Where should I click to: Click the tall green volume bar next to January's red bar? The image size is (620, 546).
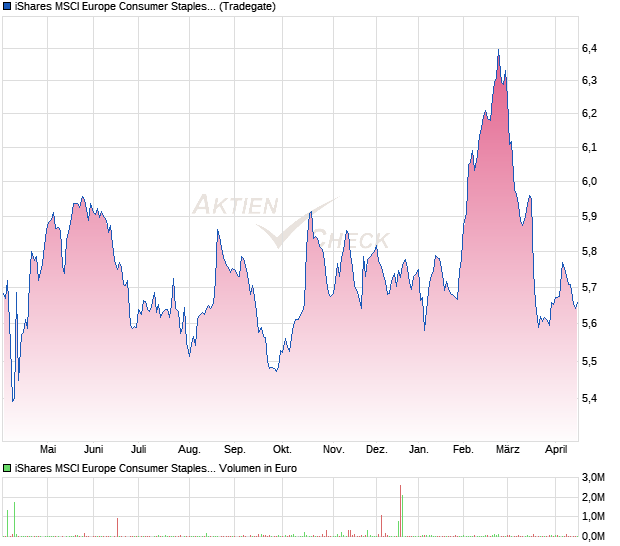click(x=403, y=516)
